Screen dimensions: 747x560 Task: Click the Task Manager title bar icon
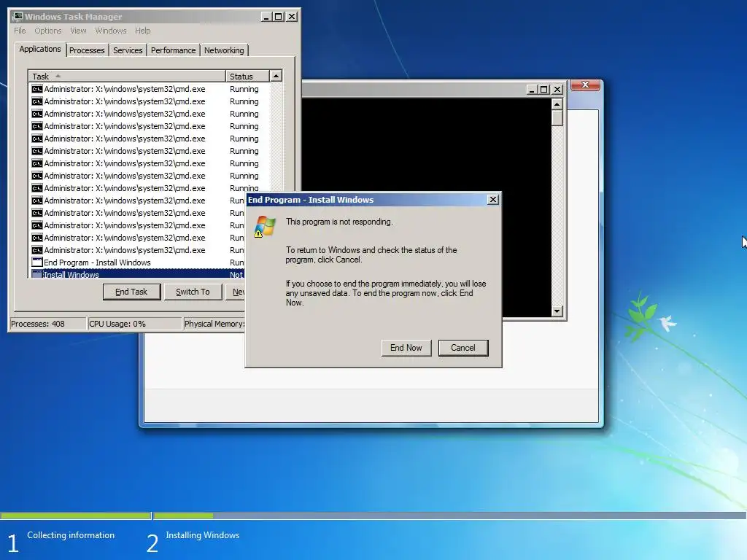[18, 17]
